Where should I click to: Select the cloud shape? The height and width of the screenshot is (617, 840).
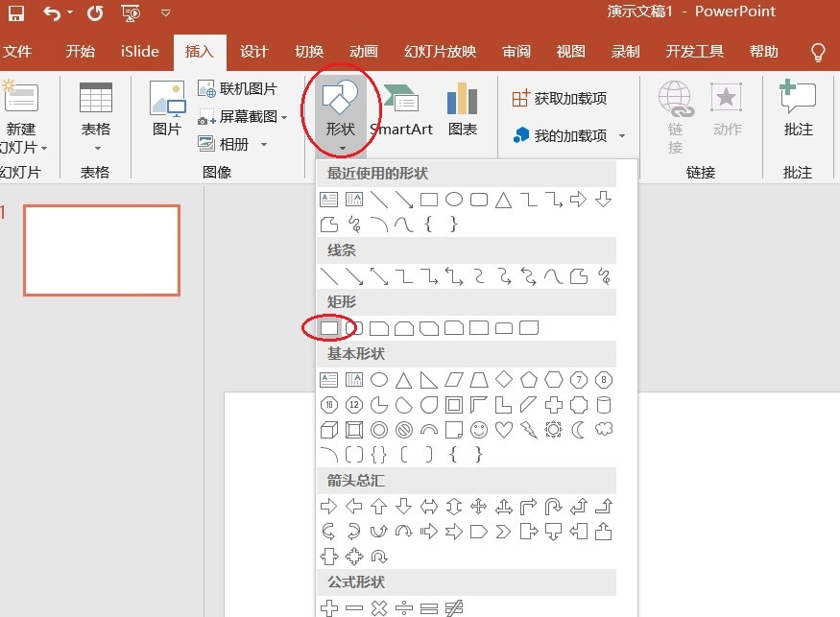(604, 429)
